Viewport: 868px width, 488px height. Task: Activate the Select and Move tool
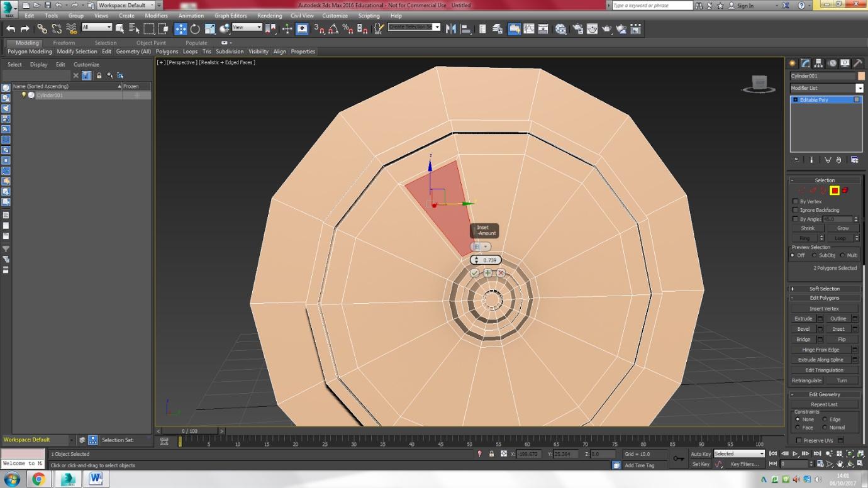pos(181,29)
